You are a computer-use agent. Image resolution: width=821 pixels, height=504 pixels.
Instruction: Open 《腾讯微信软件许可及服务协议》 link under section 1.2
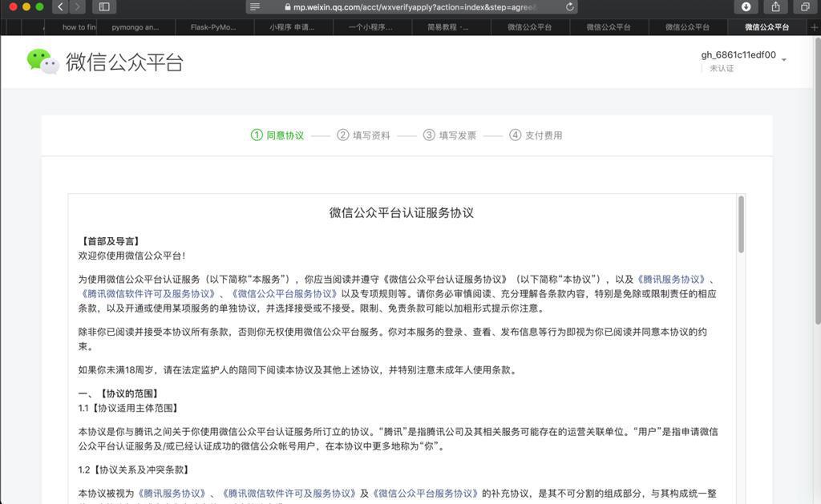pos(289,494)
